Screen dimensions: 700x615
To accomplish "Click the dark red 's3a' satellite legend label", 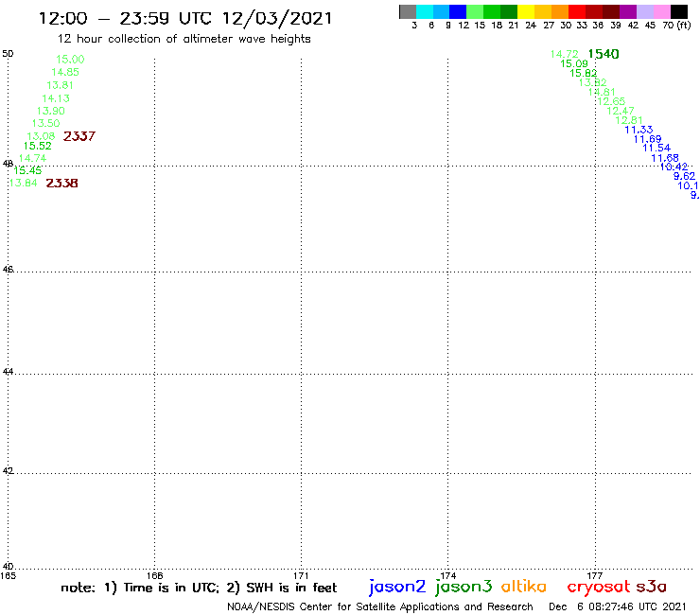I will click(652, 587).
